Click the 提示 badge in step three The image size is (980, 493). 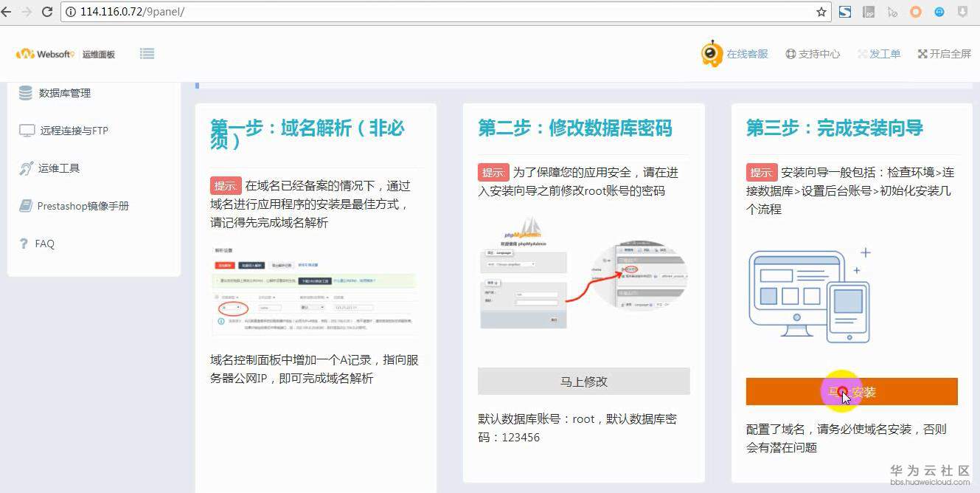762,173
